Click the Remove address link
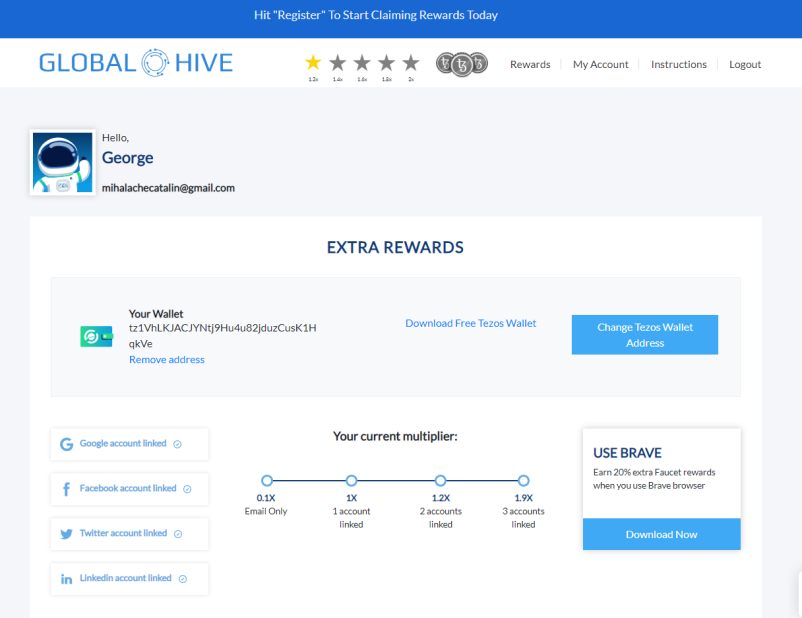This screenshot has width=802, height=618. coord(167,360)
